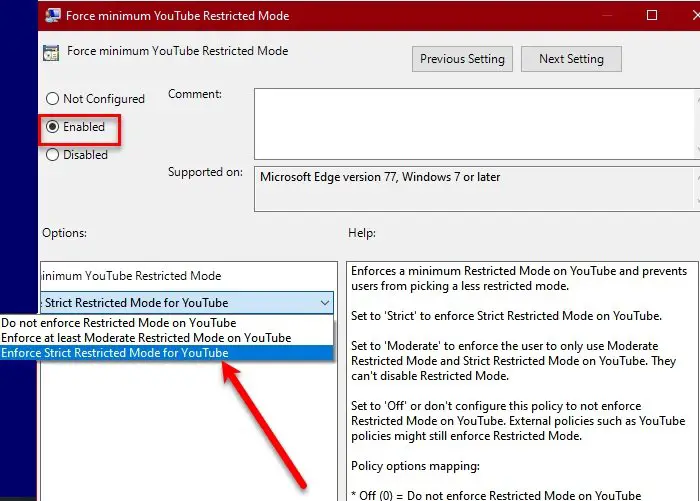Click the 'Help:' label

coord(362,233)
